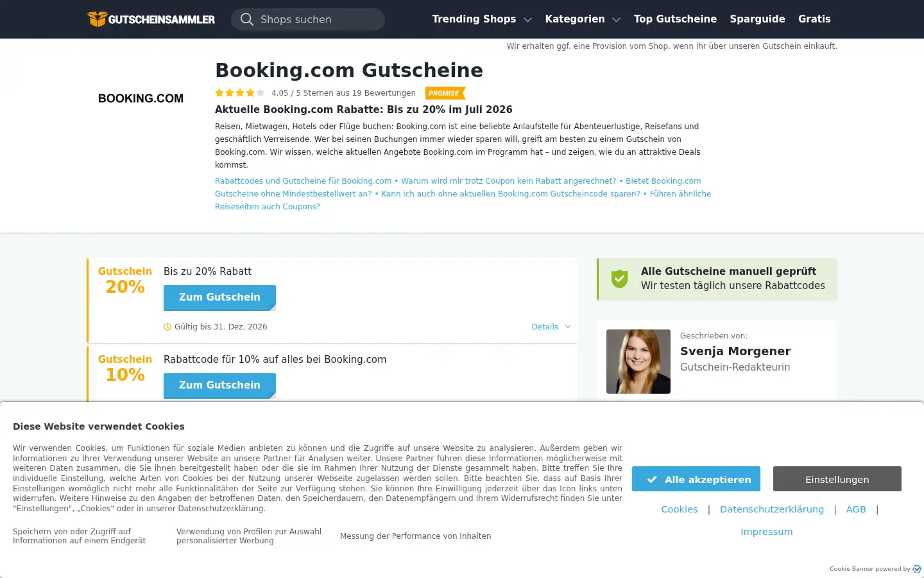
Task: Click Diese Website verwendet Cookies heading
Action: 99,426
